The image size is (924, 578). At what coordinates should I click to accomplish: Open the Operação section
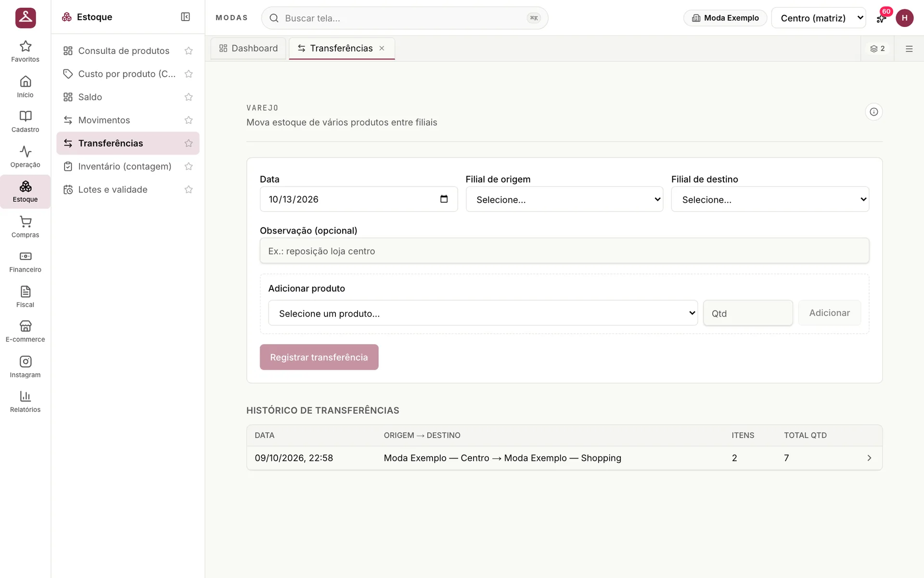[x=25, y=157]
